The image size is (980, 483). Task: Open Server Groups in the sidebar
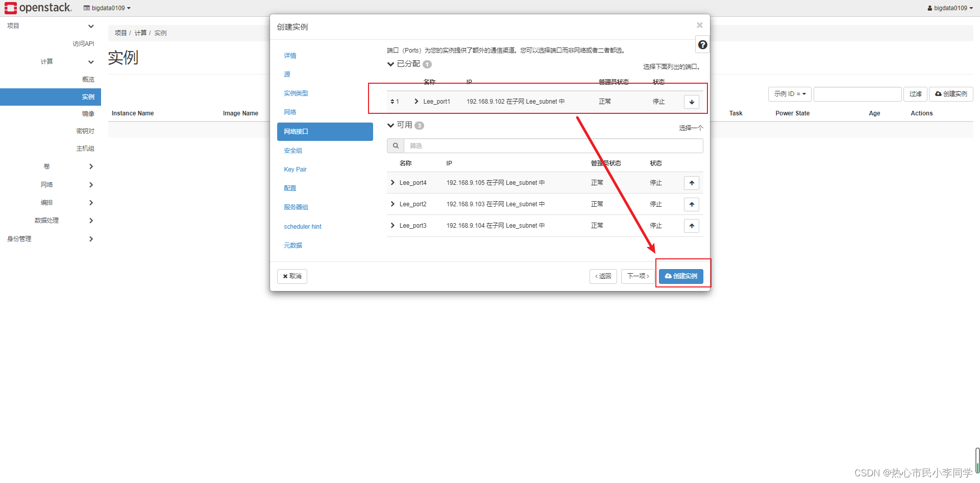[85, 149]
